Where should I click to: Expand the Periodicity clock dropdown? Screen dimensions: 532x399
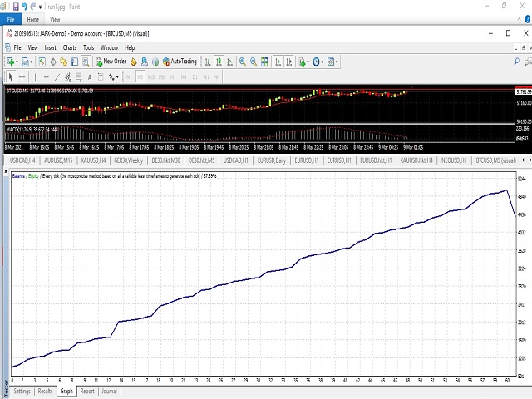click(323, 62)
